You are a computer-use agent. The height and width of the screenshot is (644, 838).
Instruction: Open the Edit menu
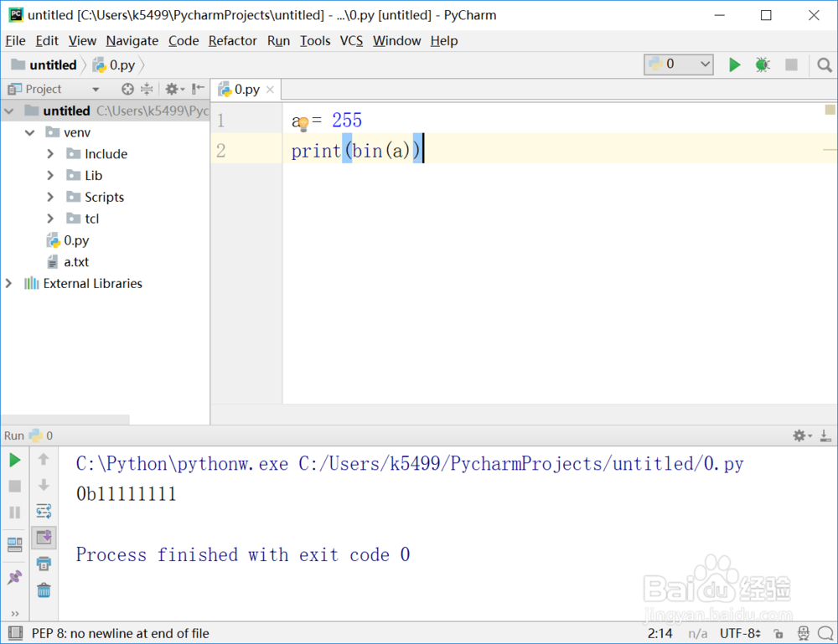pyautogui.click(x=47, y=41)
